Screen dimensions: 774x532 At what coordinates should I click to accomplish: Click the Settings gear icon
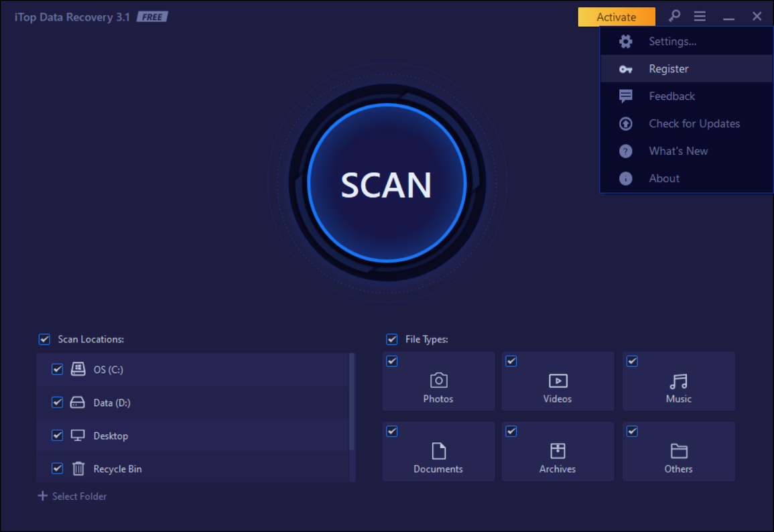point(625,42)
